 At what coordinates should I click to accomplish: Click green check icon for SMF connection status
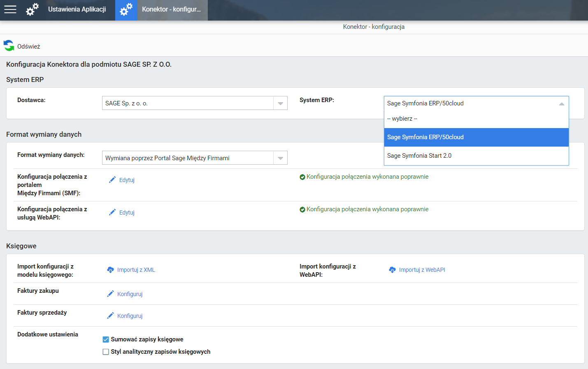[x=302, y=177]
